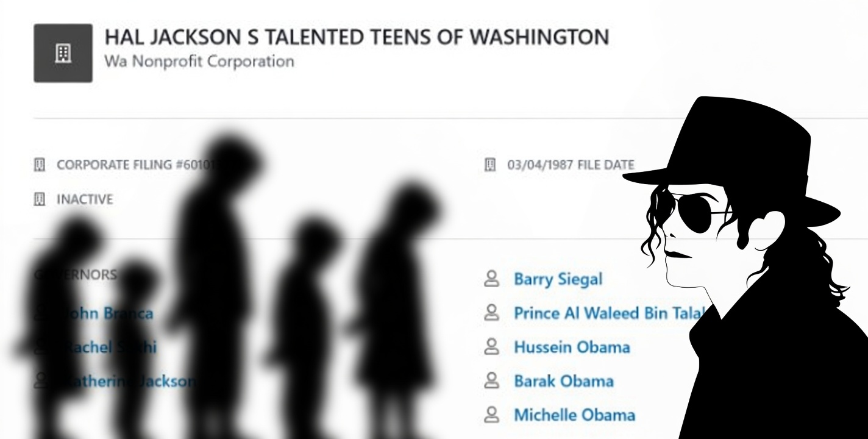Click the person icon beside Hussein Obama
Viewport: 868px width, 439px height.
click(x=491, y=347)
